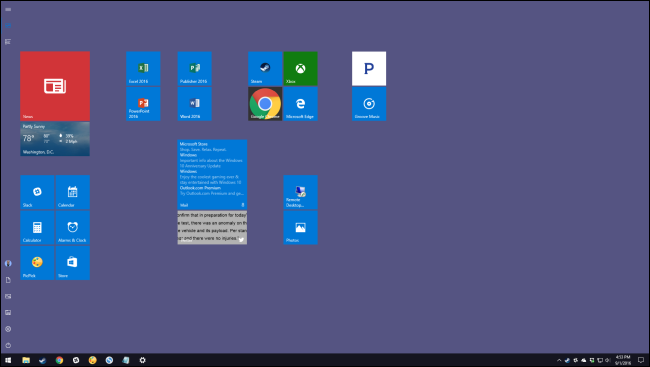The width and height of the screenshot is (650, 367).
Task: Switch to pinned tiles view
Action: click(8, 25)
